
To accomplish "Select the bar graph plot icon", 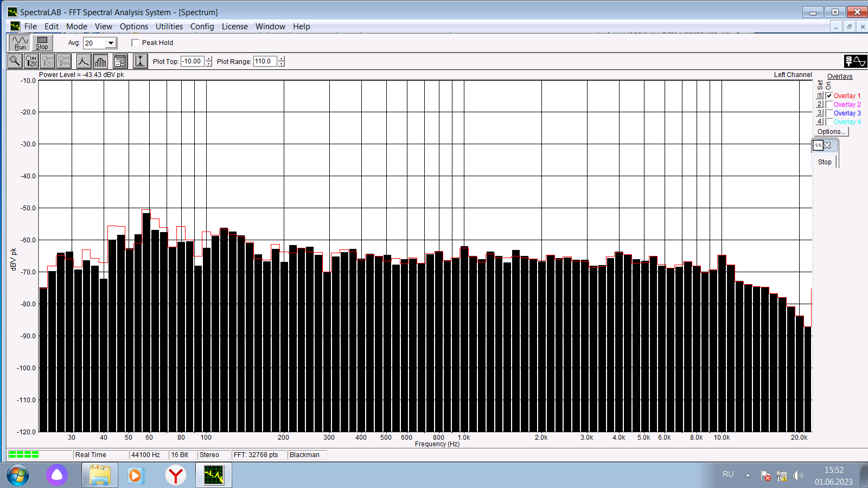I will [100, 61].
